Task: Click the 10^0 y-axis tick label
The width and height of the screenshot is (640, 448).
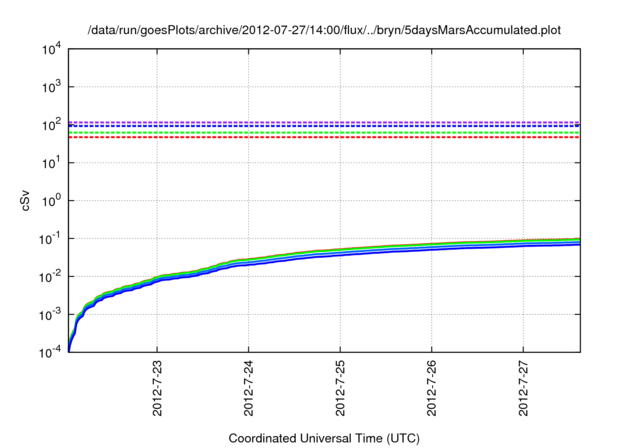Action: click(51, 201)
